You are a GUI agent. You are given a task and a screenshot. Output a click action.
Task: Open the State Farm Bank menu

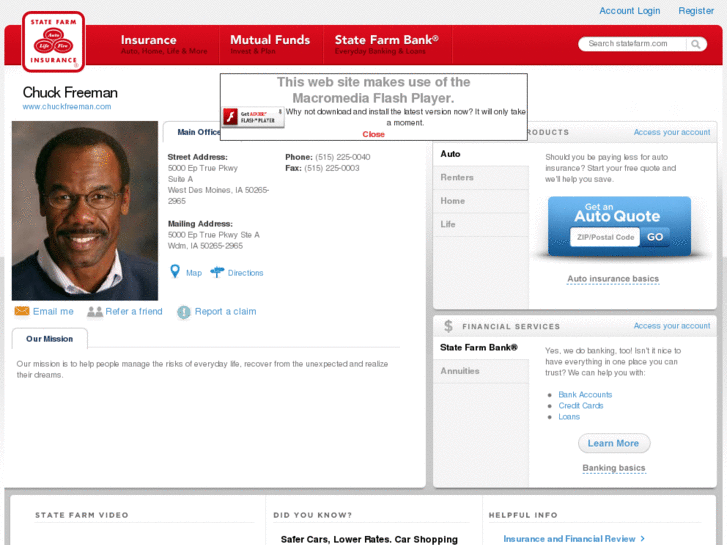tap(387, 45)
